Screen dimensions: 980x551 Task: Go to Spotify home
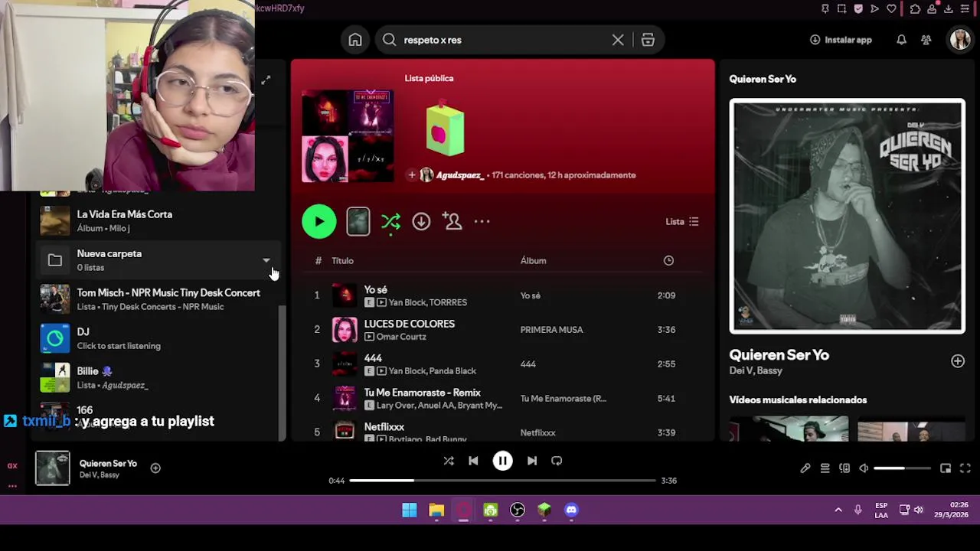[355, 40]
